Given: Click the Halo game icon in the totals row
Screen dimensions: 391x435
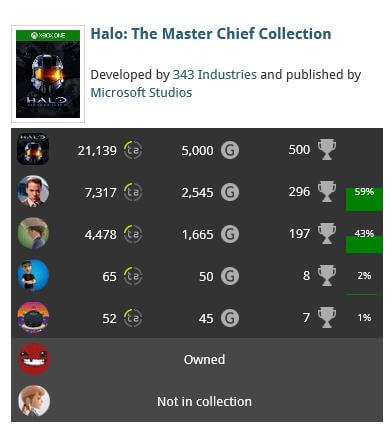Looking at the screenshot, I should (33, 149).
